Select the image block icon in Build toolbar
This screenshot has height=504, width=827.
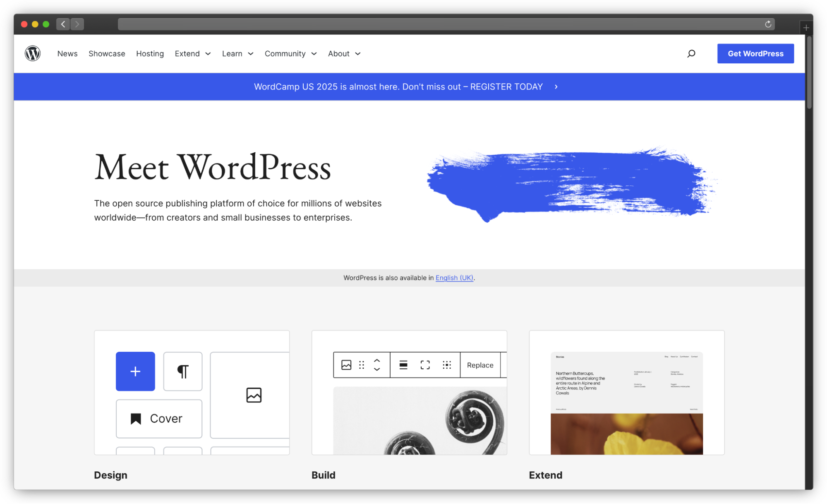[346, 365]
